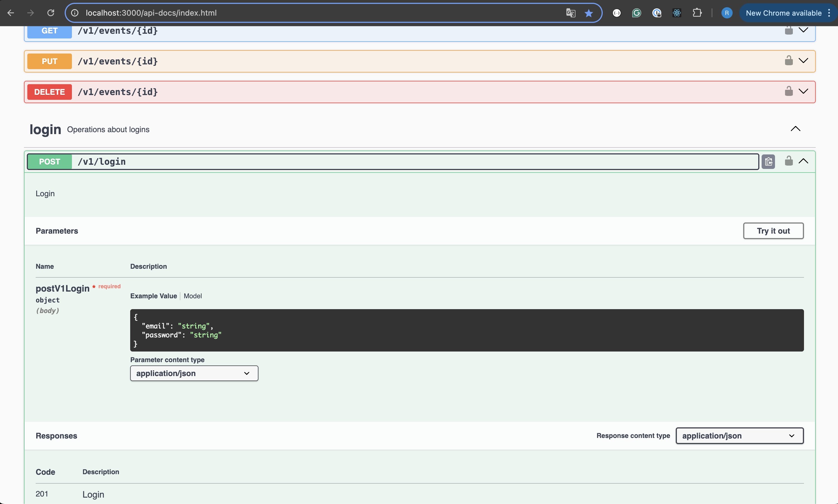Click authorization lock on POST /v1/login

pyautogui.click(x=788, y=161)
